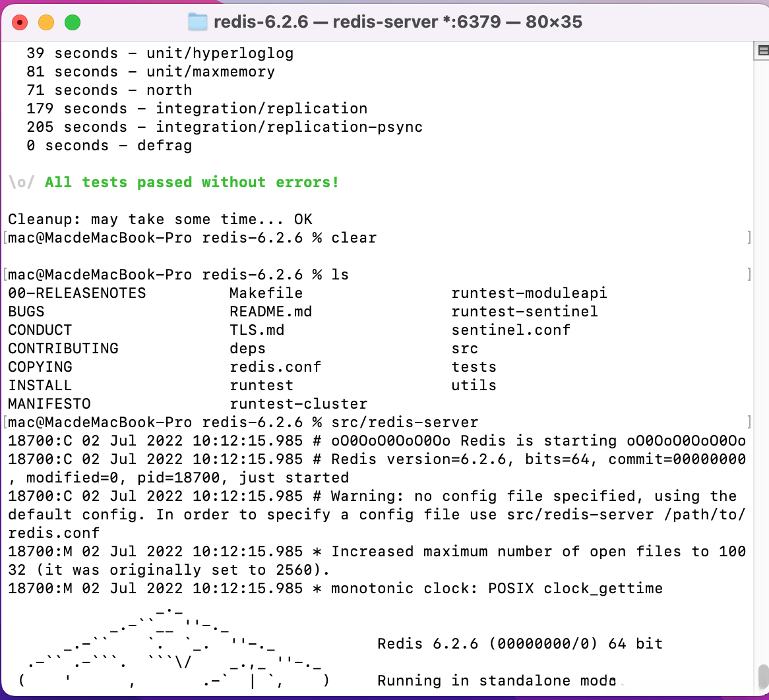Click the file name Makefile
This screenshot has width=769, height=700.
266,293
